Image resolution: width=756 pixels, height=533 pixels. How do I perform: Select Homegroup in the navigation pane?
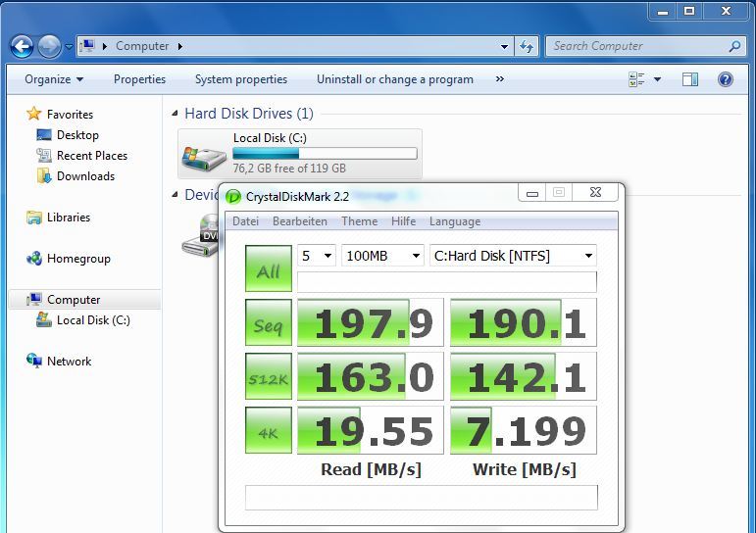[x=78, y=259]
